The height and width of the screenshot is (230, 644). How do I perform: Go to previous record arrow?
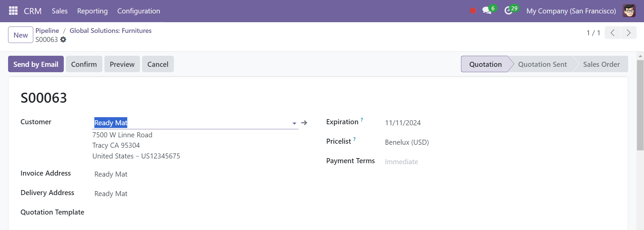612,33
